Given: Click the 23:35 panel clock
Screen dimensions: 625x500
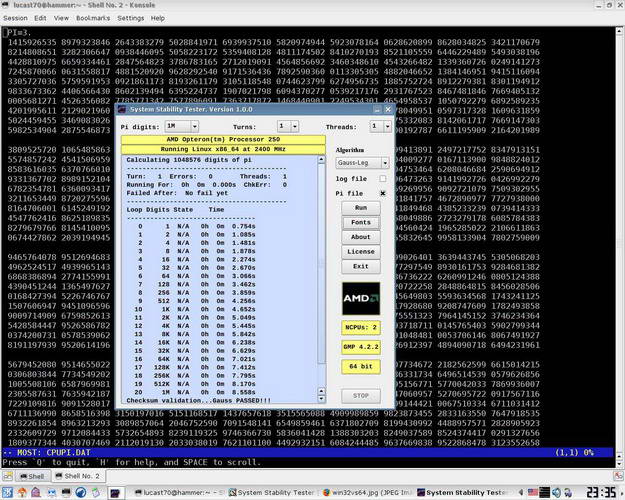Looking at the screenshot, I should coord(601,493).
